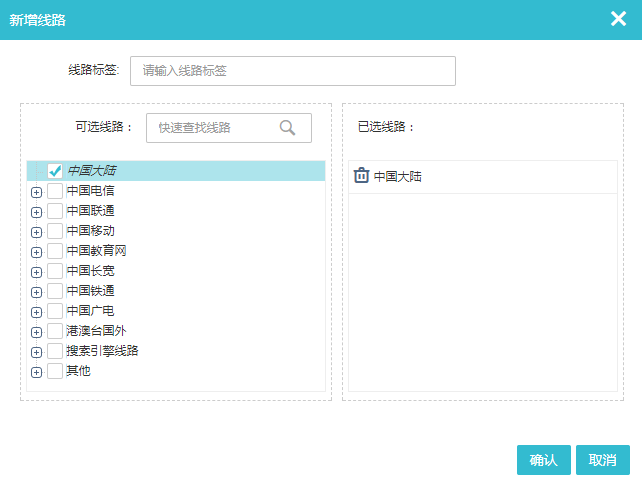Check the 其他 checkbox
This screenshot has width=642, height=483.
[55, 371]
